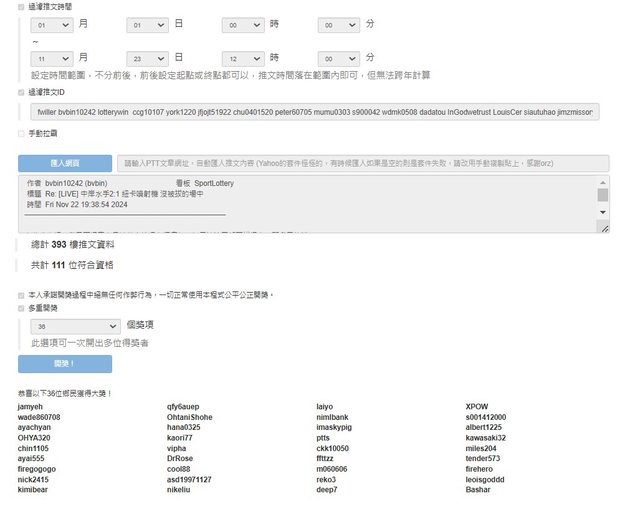
Task: Toggle the 多重開獎 checkbox
Action: pos(22,309)
